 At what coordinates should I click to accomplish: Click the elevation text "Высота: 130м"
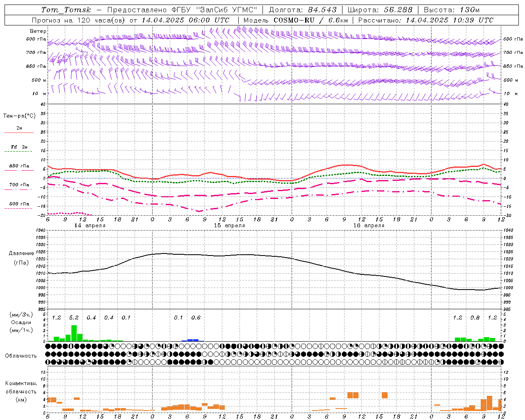click(x=452, y=10)
